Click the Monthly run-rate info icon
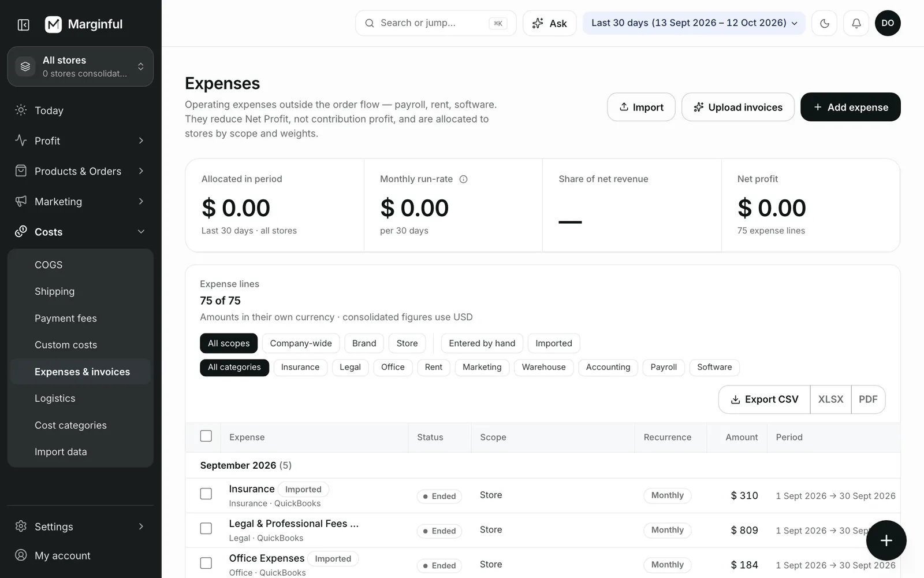This screenshot has height=578, width=924. [463, 179]
